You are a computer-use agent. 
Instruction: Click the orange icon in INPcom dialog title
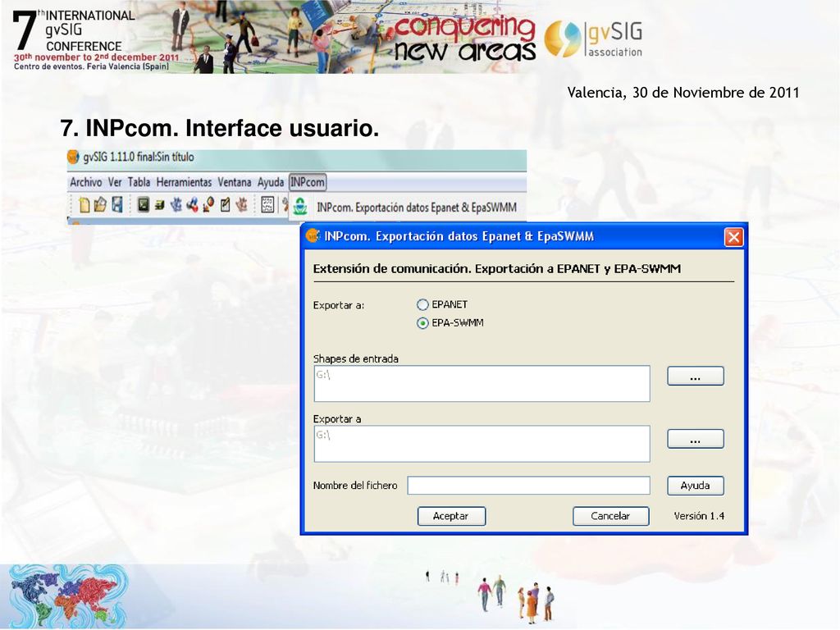click(x=313, y=235)
